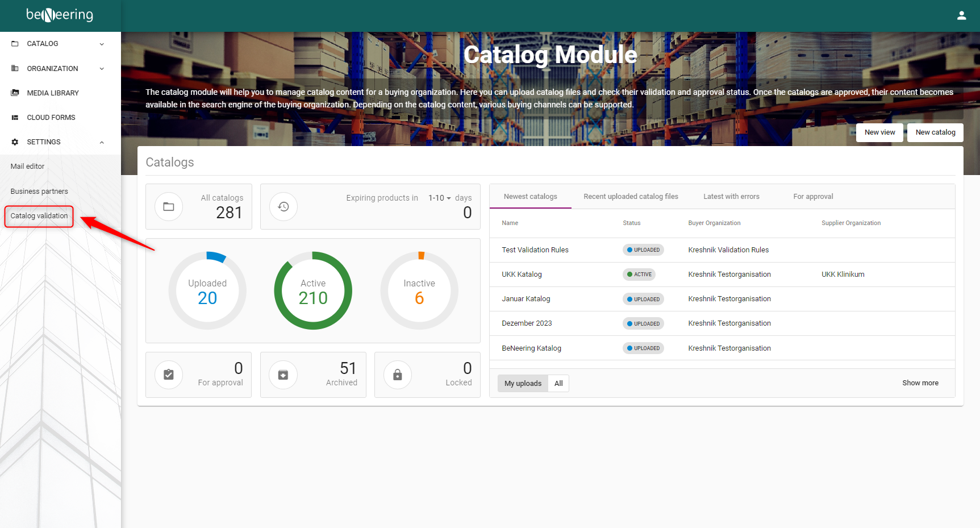Click the Settings gear icon
The image size is (980, 528).
pyautogui.click(x=15, y=142)
